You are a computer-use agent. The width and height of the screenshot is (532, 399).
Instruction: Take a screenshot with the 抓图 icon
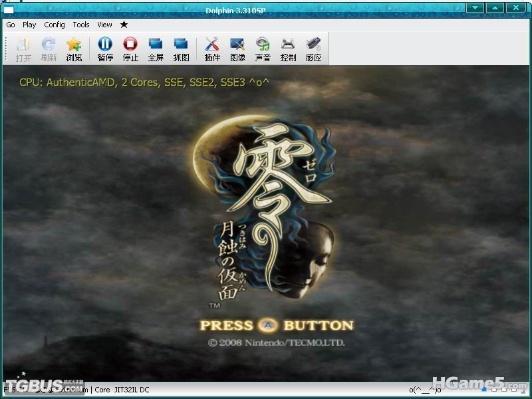181,49
